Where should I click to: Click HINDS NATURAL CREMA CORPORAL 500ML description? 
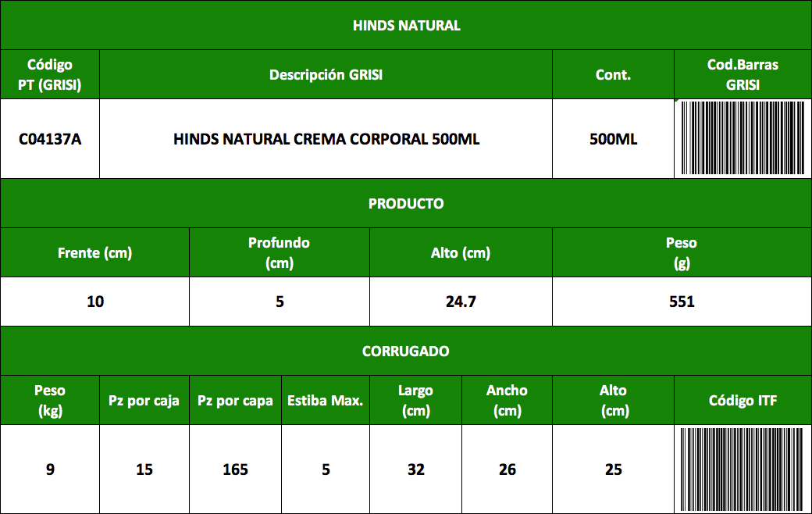coord(326,139)
